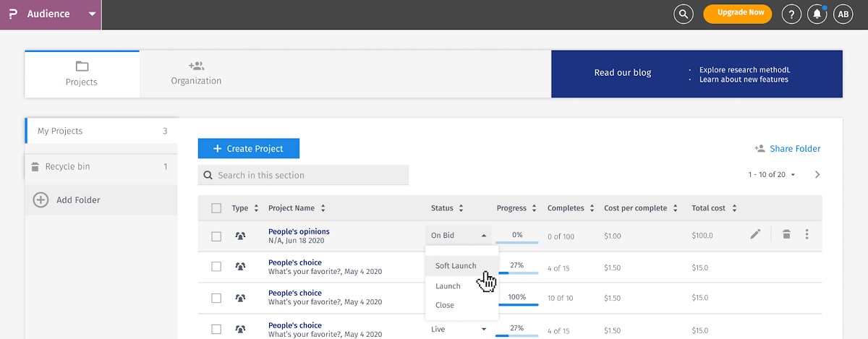The image size is (868, 339).
Task: Click the Create Project button
Action: 248,148
